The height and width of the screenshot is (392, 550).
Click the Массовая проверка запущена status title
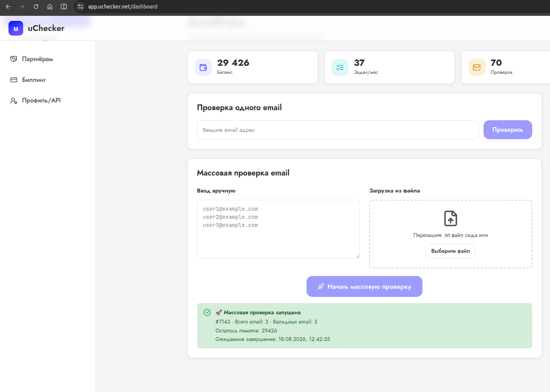click(x=262, y=312)
